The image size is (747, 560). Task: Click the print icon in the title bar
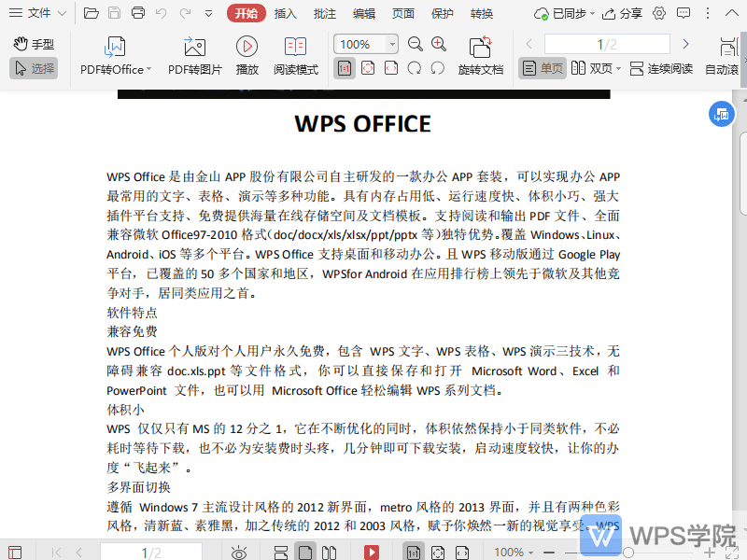coord(137,12)
